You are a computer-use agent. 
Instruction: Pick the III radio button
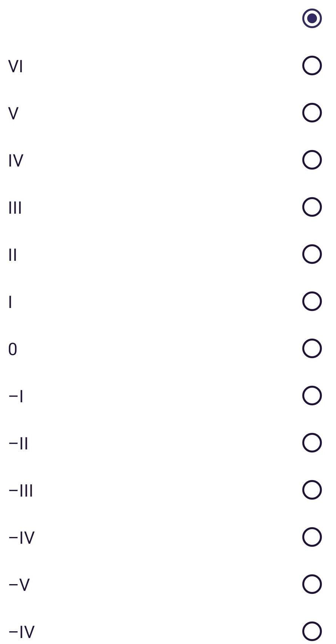click(312, 207)
